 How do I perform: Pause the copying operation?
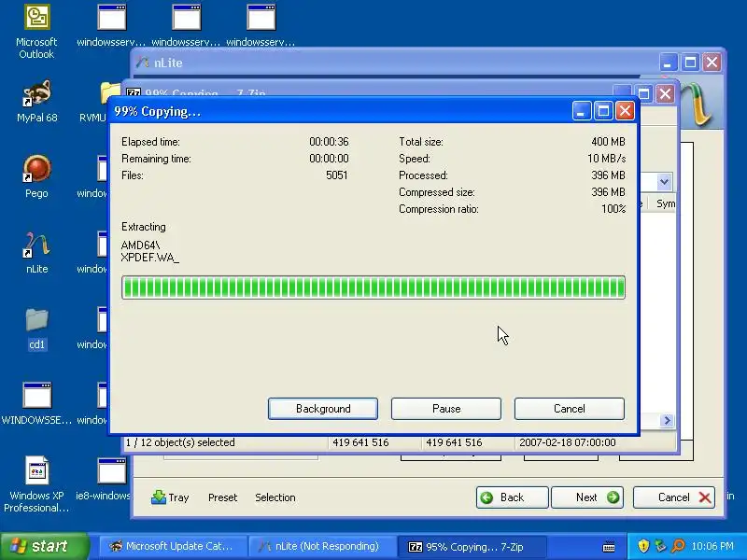tap(446, 409)
